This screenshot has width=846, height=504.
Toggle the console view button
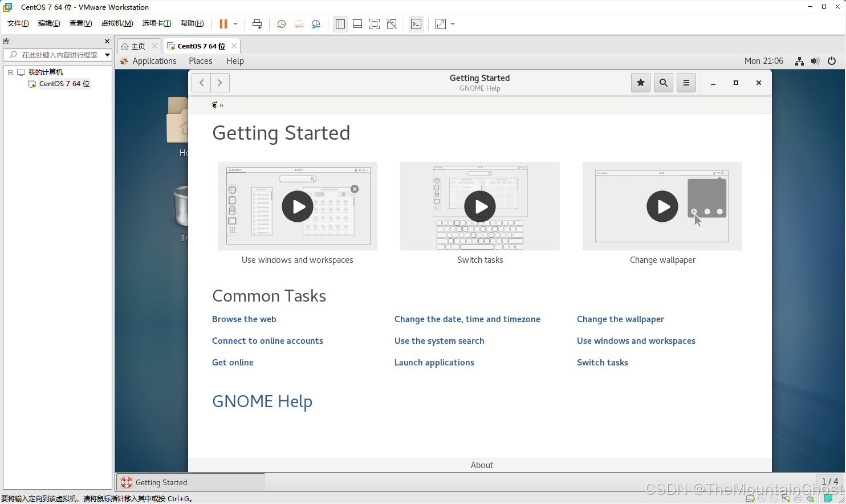(416, 24)
